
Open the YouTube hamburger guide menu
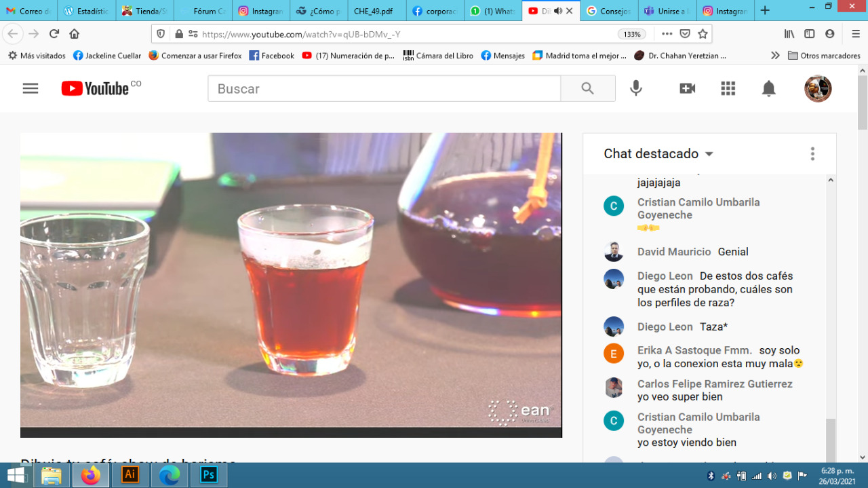point(31,89)
